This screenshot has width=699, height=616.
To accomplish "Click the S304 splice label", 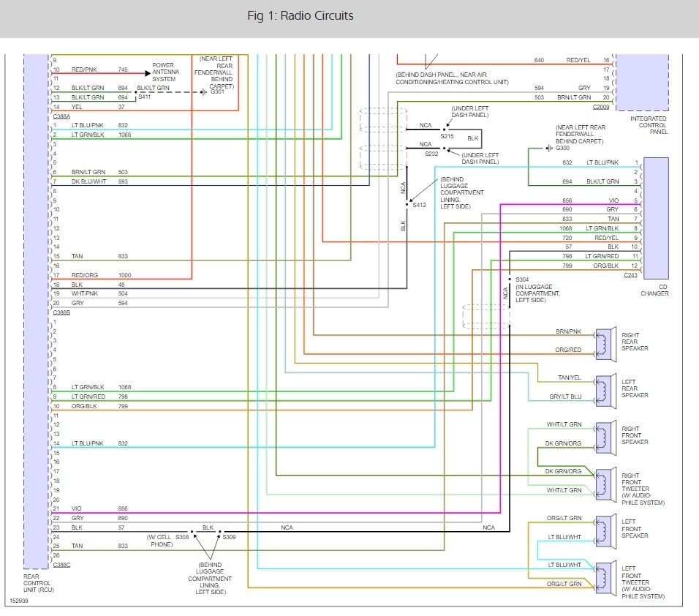I will click(522, 279).
